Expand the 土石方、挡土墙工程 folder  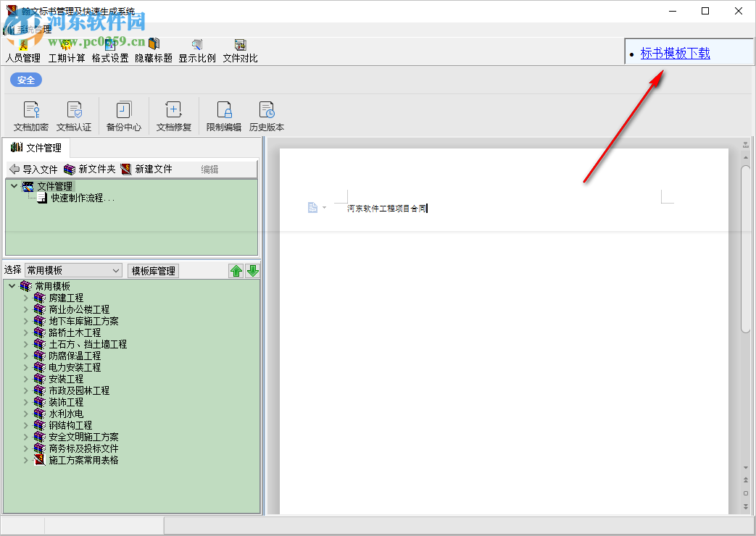(x=26, y=344)
